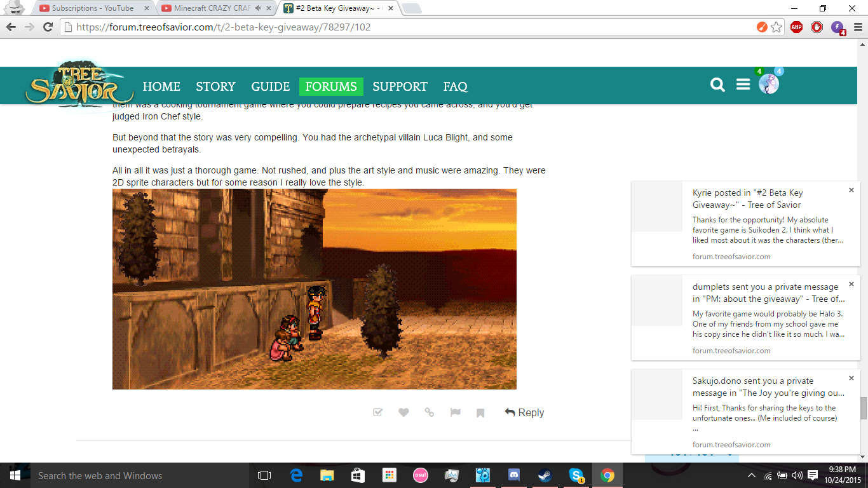Flag this post for moderators

455,412
